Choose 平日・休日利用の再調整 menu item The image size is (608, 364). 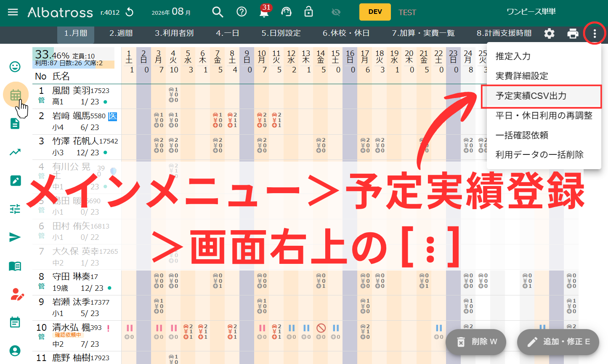point(544,116)
